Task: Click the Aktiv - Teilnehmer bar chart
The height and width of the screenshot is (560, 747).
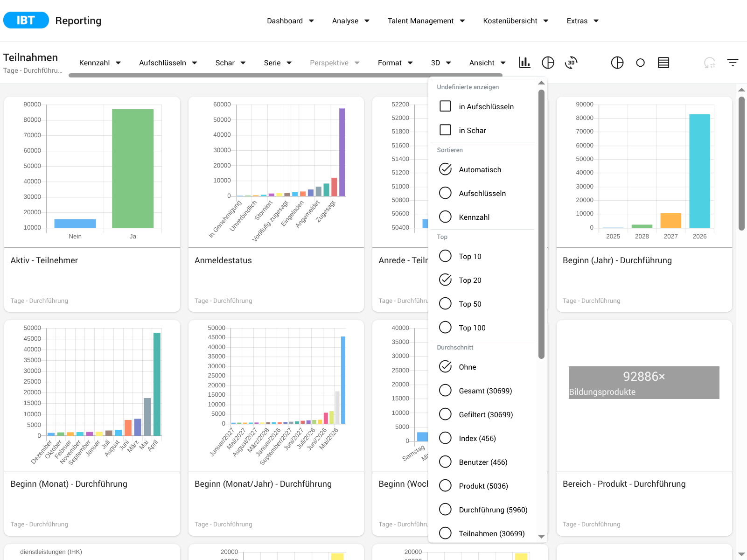Action: pos(92,172)
